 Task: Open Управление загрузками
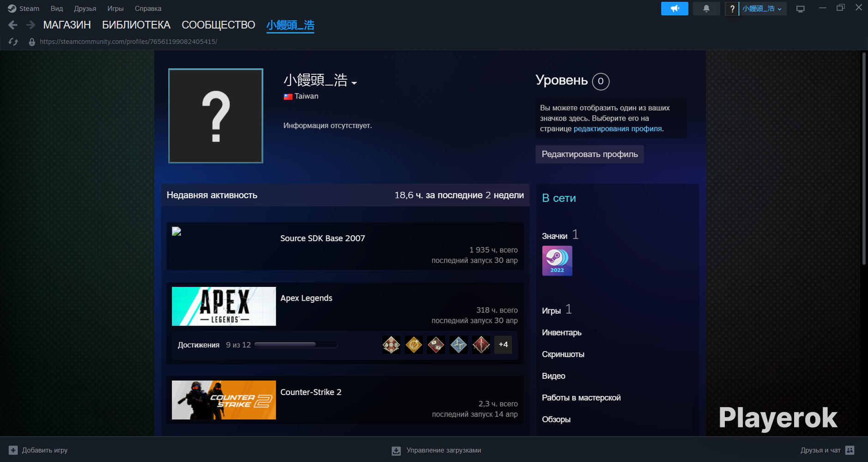[x=444, y=450]
